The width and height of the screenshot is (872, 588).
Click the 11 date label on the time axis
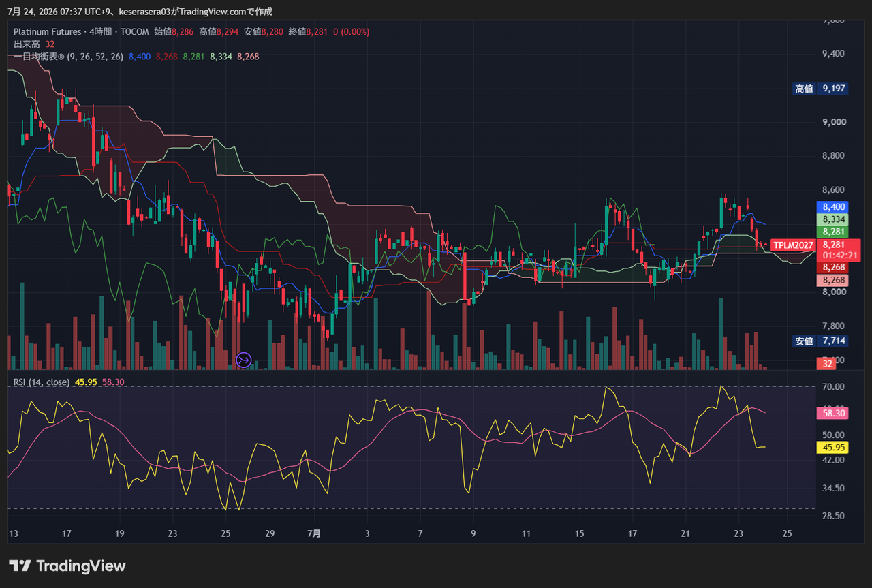[526, 533]
